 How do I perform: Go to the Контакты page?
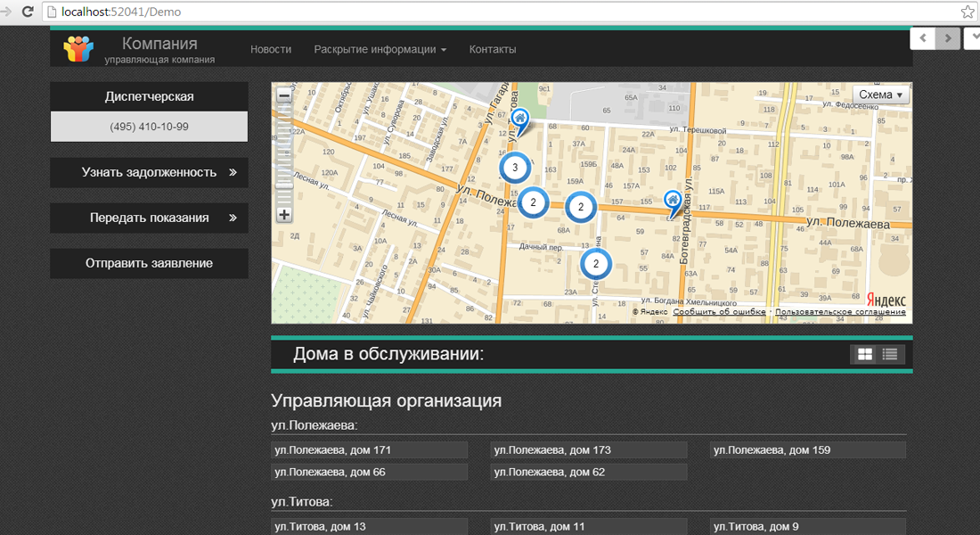click(x=493, y=50)
